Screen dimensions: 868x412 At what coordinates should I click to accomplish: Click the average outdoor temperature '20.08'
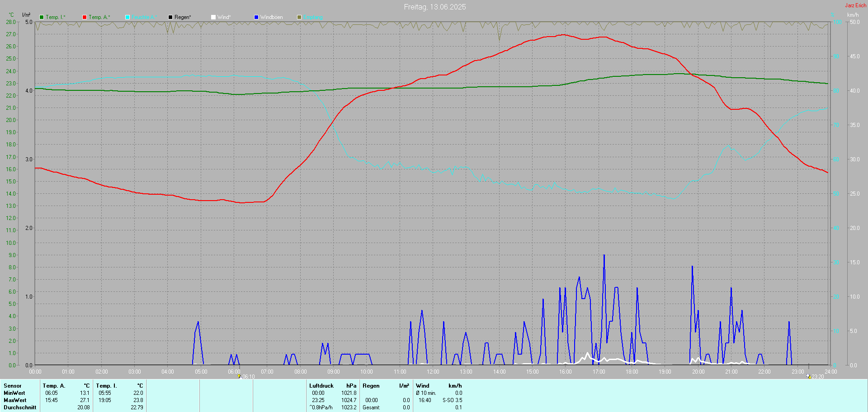pyautogui.click(x=84, y=407)
